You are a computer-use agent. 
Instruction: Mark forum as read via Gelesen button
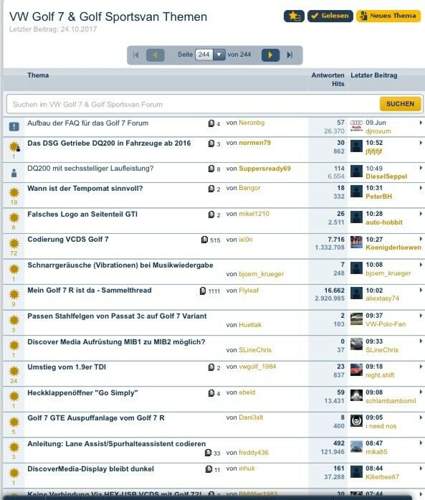[330, 16]
